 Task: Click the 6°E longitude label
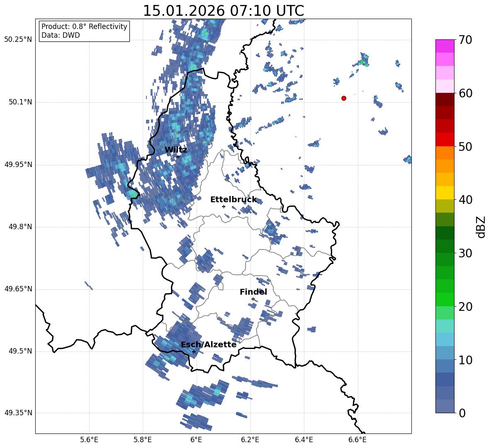(196, 440)
